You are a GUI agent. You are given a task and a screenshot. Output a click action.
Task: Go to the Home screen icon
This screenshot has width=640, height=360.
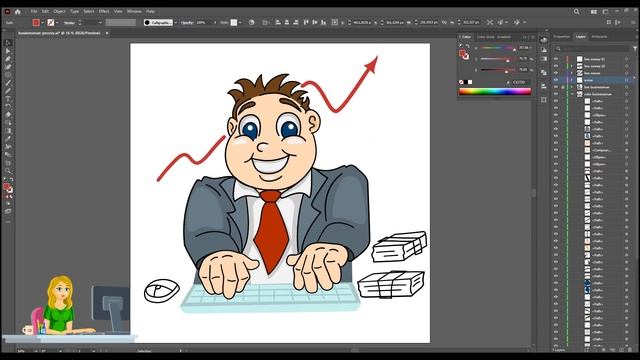(18, 12)
